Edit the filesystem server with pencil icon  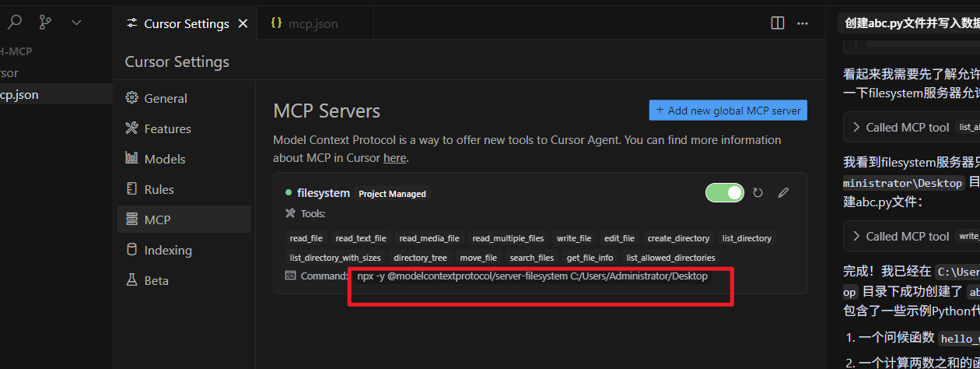pos(783,192)
